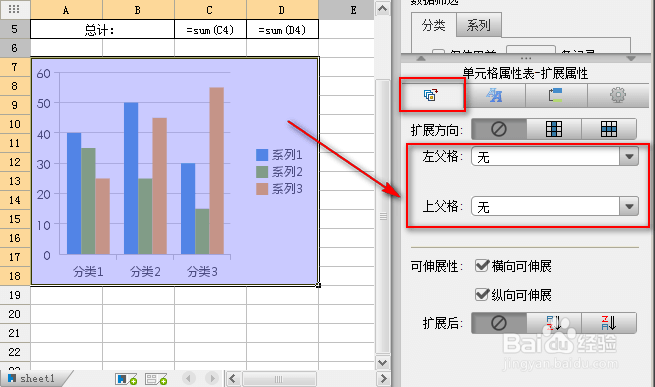Image resolution: width=655 pixels, height=387 pixels.
Task: Switch to the 系列 tab
Action: click(x=478, y=25)
